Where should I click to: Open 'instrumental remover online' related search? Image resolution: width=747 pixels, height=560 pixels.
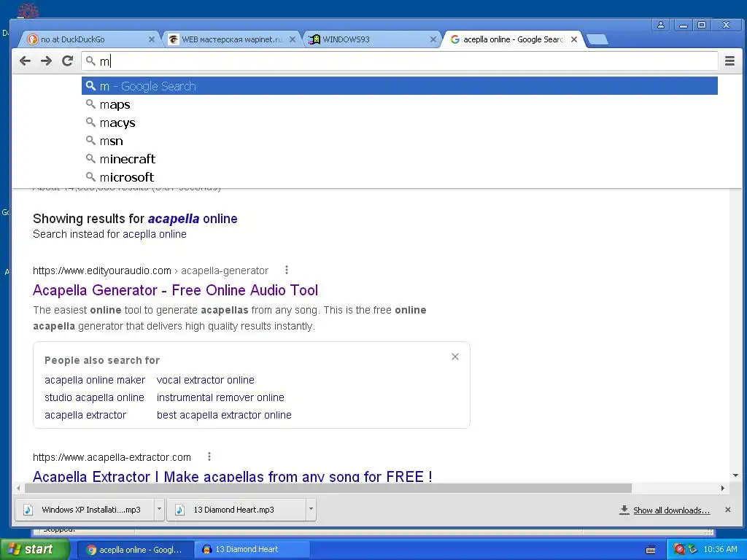pos(220,397)
